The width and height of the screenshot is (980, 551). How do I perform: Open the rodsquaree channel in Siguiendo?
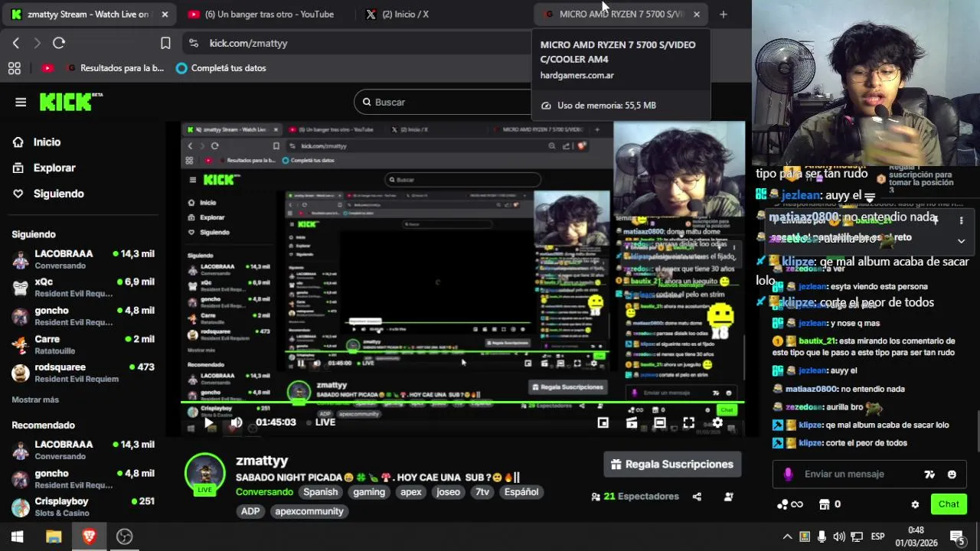(x=83, y=373)
